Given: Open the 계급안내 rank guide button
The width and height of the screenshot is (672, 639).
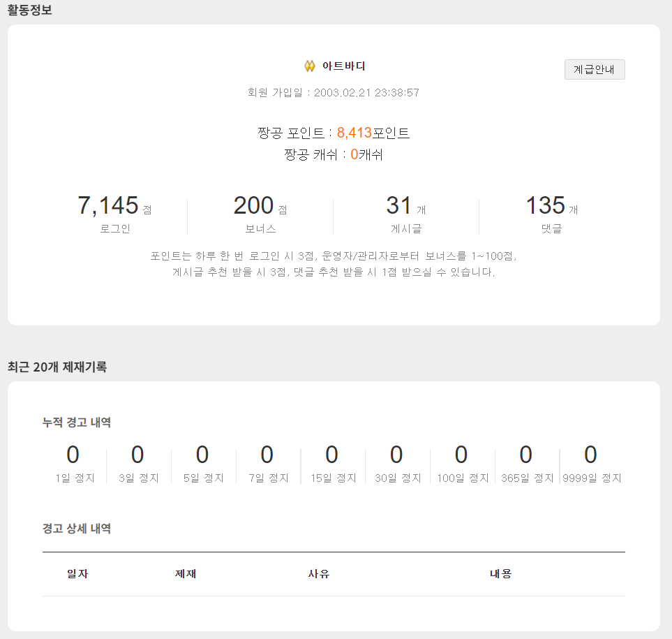Looking at the screenshot, I should 594,70.
